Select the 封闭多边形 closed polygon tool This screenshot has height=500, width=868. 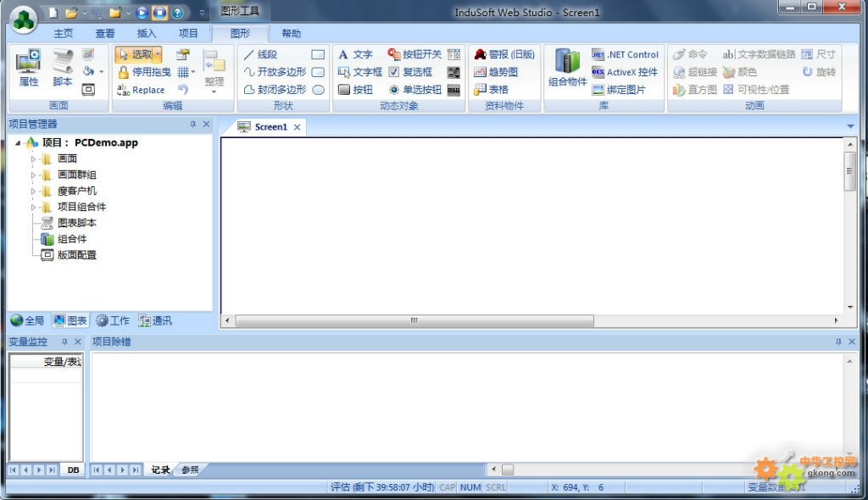(275, 89)
